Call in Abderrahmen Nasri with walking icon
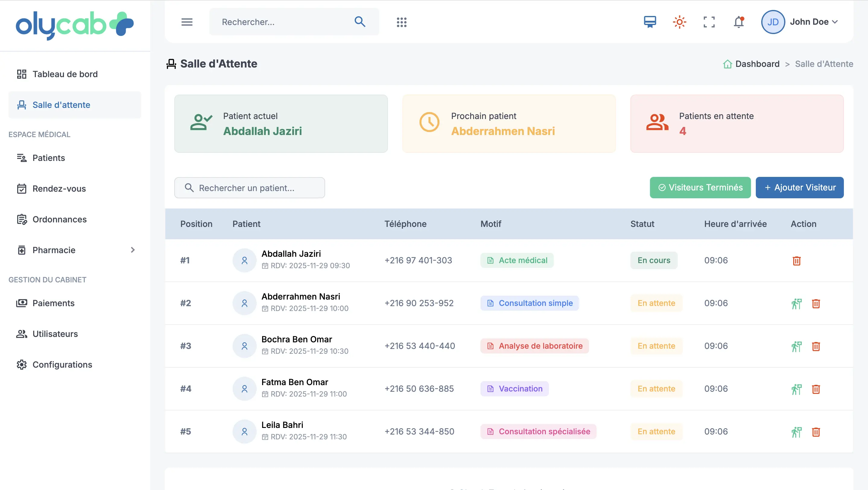This screenshot has width=868, height=490. pyautogui.click(x=796, y=303)
